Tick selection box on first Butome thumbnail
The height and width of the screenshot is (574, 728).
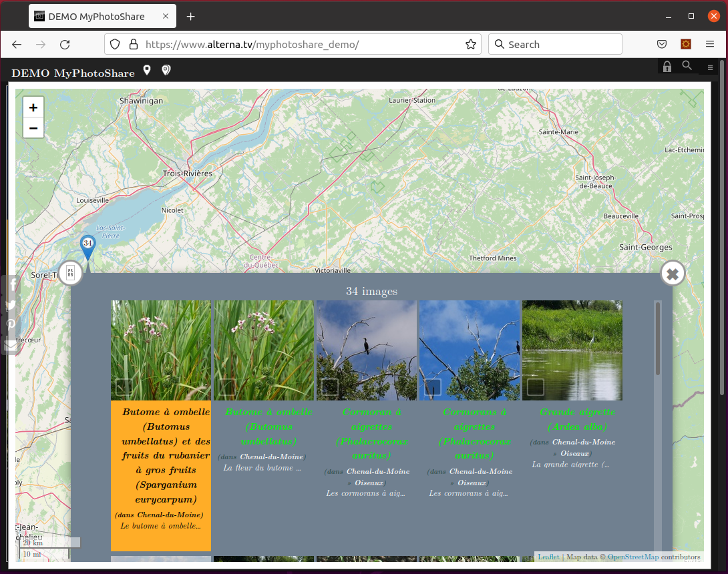[x=124, y=387]
